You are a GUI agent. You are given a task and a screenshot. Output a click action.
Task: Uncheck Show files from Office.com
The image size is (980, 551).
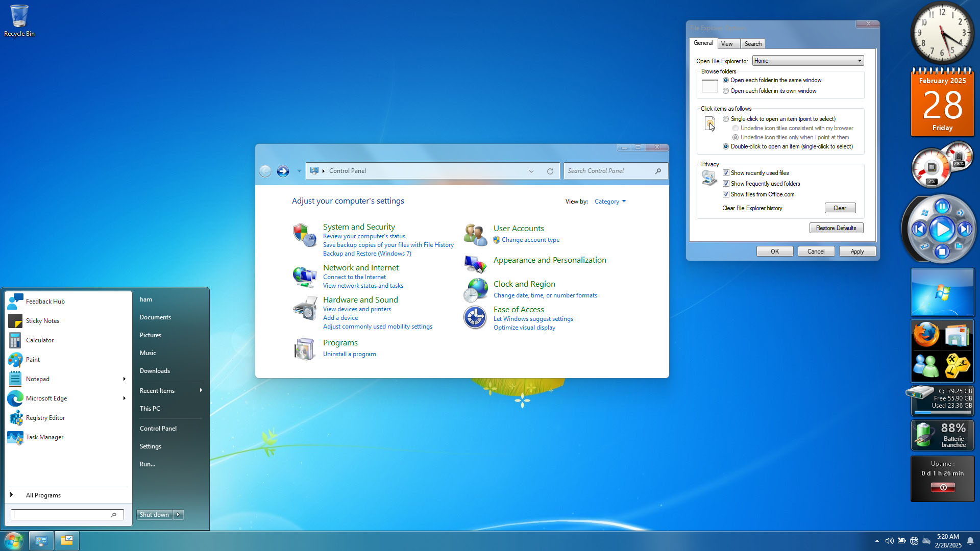(726, 194)
